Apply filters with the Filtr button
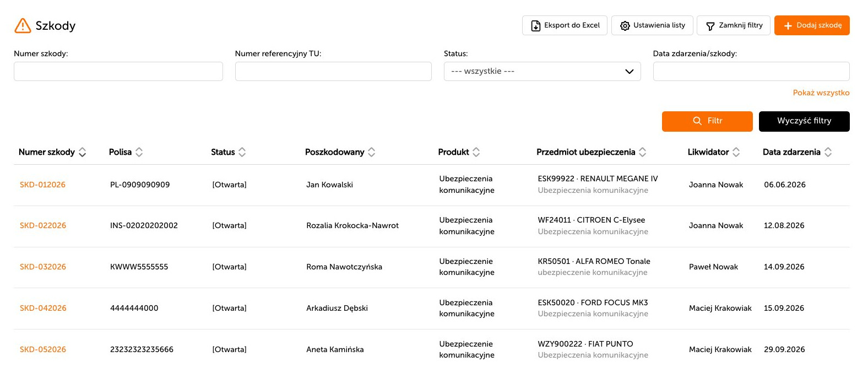 click(x=707, y=121)
